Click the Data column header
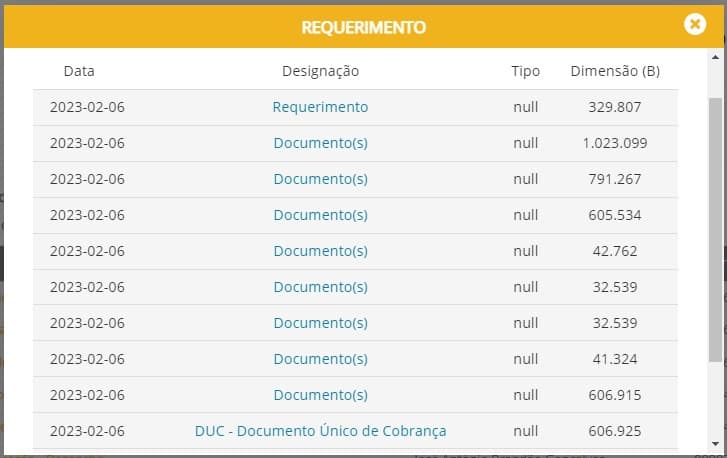The width and height of the screenshot is (727, 458). point(79,71)
